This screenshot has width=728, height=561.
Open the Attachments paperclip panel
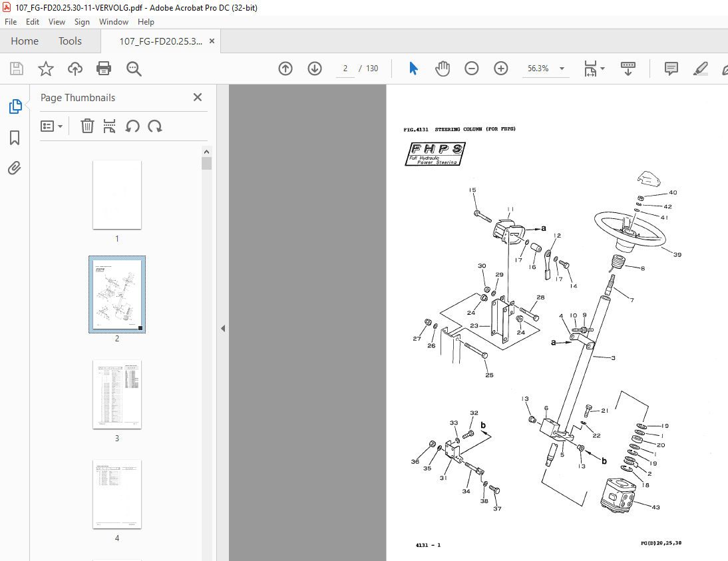click(x=15, y=168)
